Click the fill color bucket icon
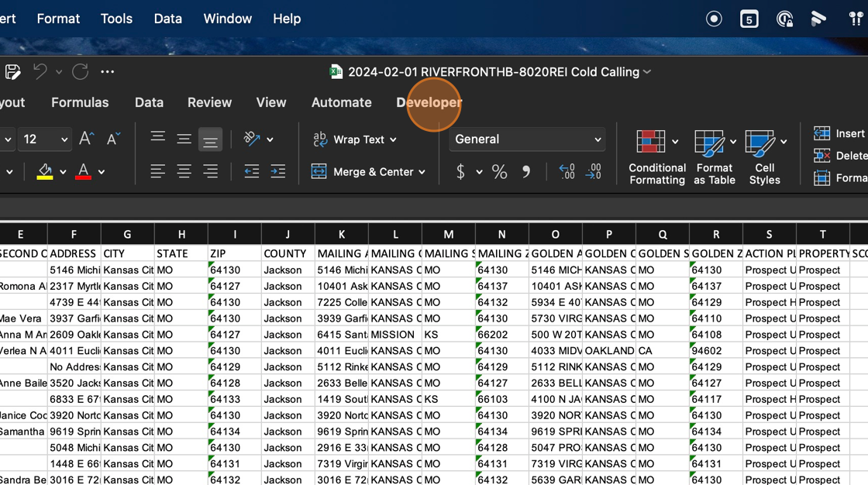 pos(45,172)
